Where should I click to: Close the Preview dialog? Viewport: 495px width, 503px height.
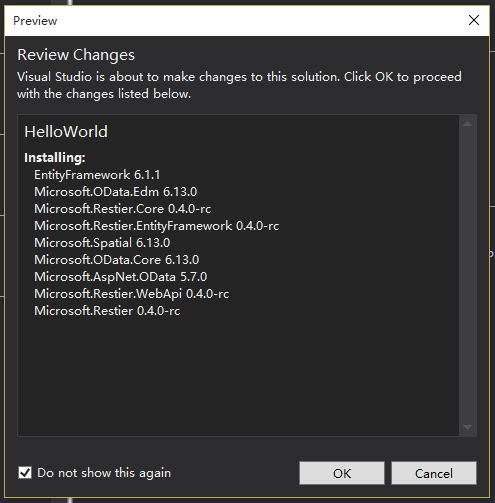coord(474,20)
